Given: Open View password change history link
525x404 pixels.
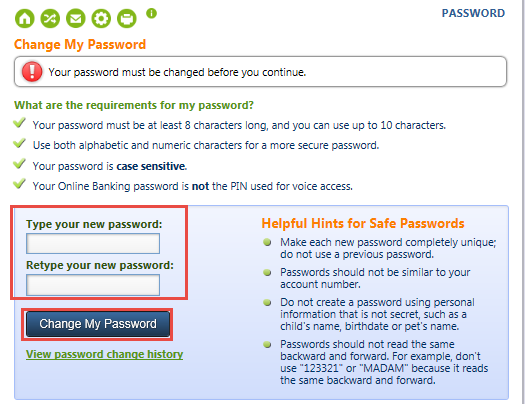Looking at the screenshot, I should coord(104,354).
